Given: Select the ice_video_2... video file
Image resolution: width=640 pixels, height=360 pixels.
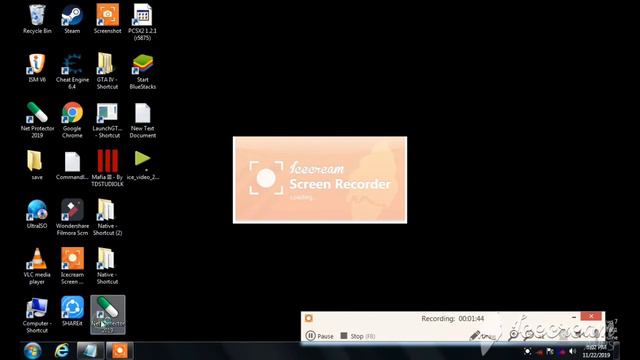Looking at the screenshot, I should point(142,165).
